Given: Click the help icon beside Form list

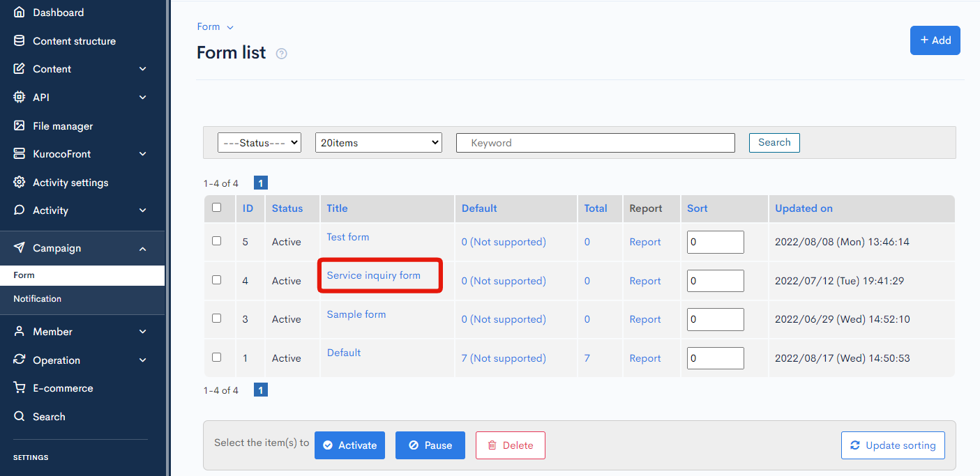Looking at the screenshot, I should (x=282, y=54).
